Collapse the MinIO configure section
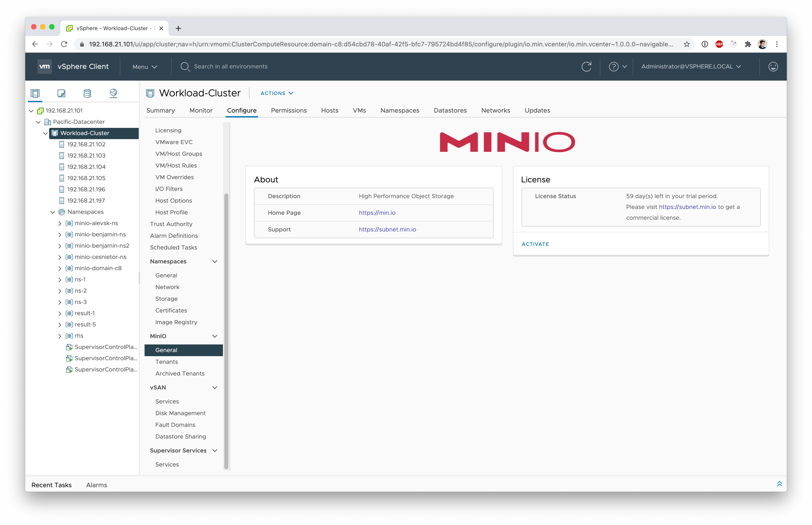Screen dimensions: 812x525 [215, 336]
